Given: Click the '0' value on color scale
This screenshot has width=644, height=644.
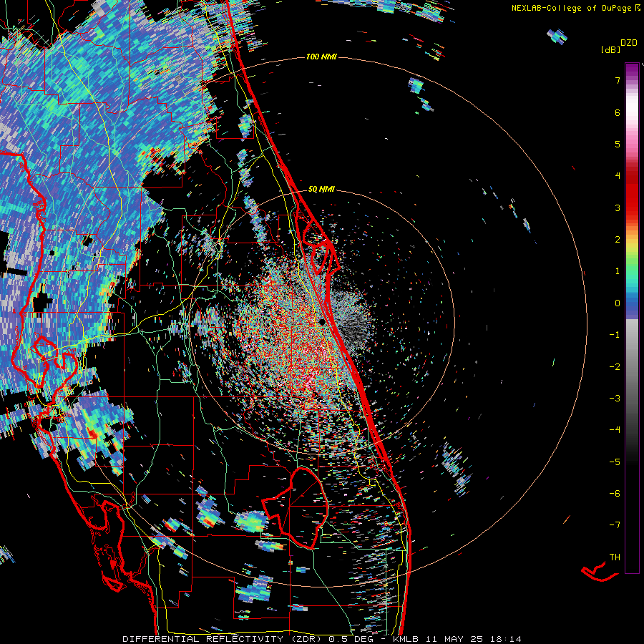Looking at the screenshot, I should pos(618,303).
